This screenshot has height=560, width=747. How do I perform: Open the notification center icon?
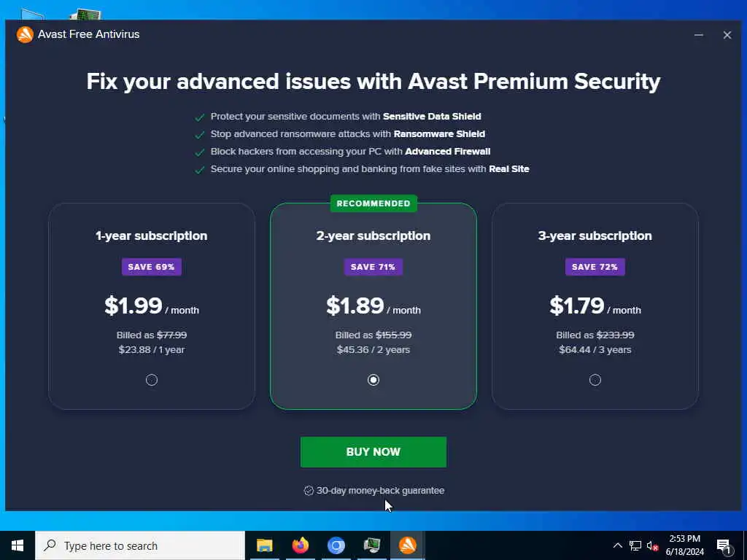coord(724,545)
